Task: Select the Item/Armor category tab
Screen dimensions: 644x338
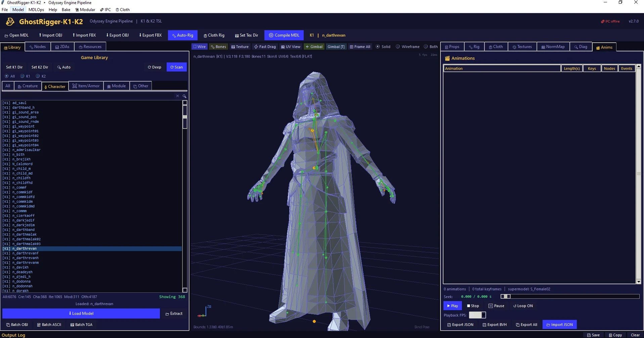Action: click(x=86, y=86)
